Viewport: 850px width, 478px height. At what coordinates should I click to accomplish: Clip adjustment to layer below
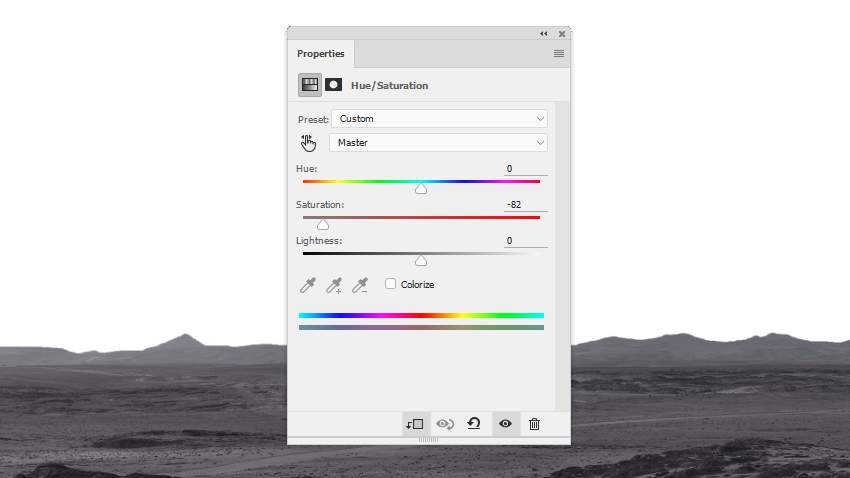coord(415,424)
